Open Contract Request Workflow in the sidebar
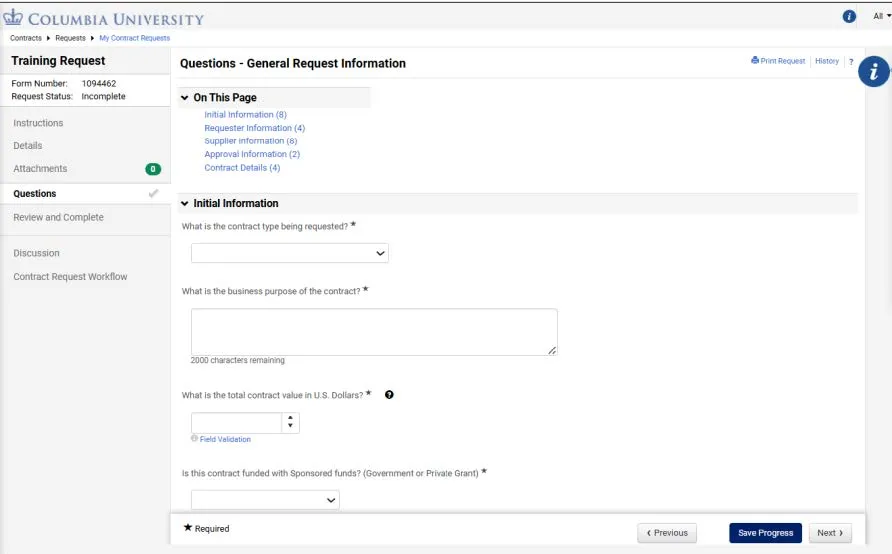Screen dimensions: 892x554 pos(71,276)
